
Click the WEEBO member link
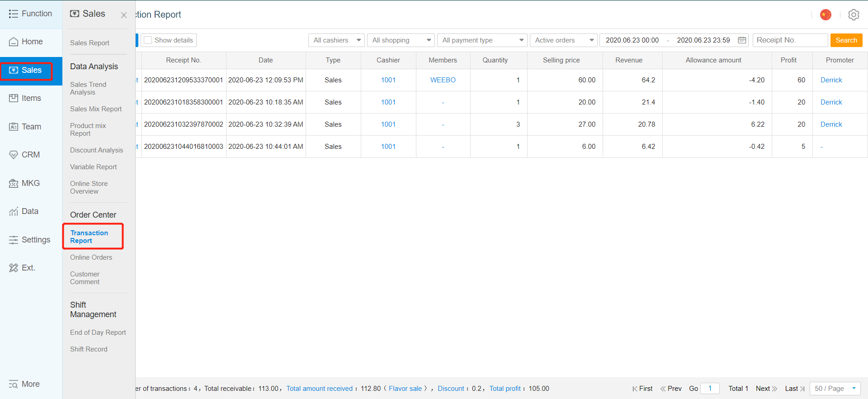(443, 80)
